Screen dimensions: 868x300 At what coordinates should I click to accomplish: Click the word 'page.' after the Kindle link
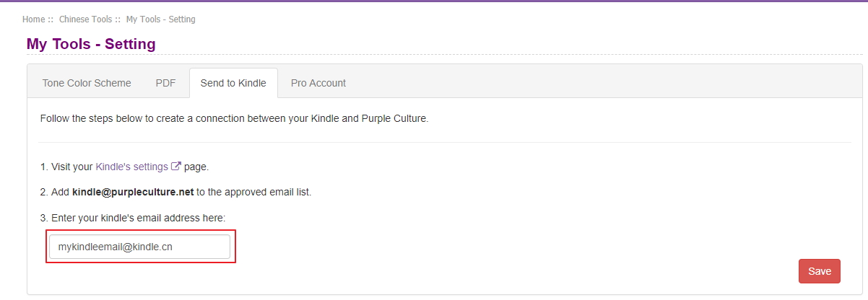(196, 167)
